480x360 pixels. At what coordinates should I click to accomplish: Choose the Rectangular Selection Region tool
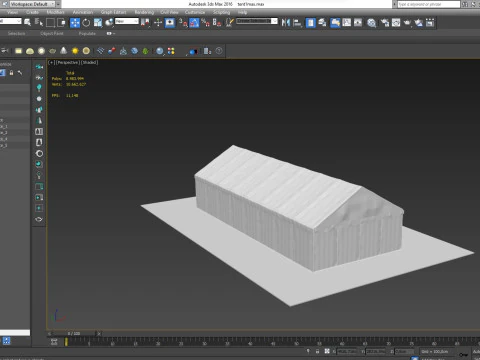pos(50,22)
